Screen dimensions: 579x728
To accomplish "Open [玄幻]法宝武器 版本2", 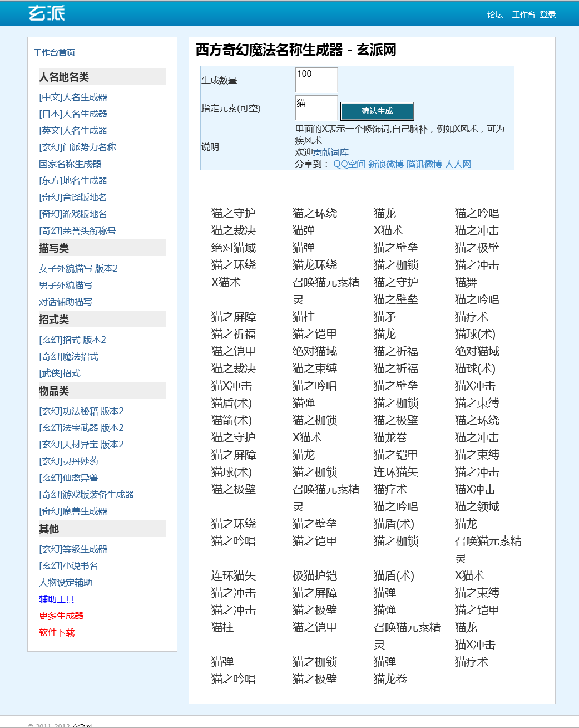I will tap(81, 427).
